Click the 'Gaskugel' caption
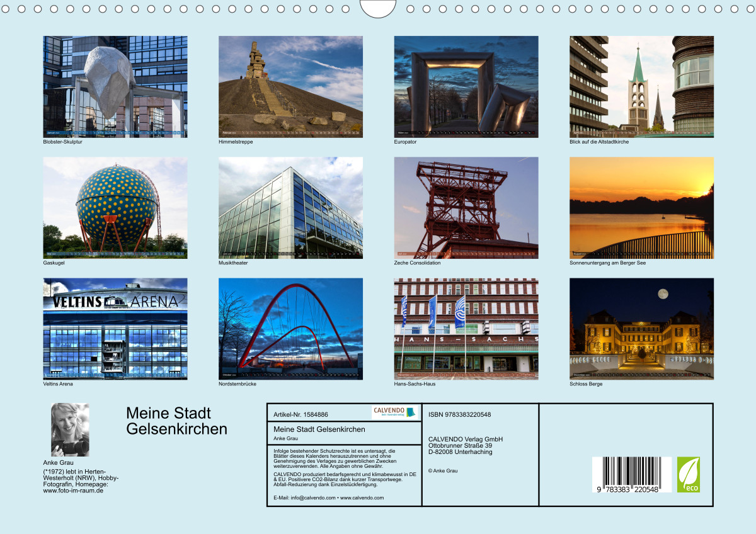 point(54,263)
